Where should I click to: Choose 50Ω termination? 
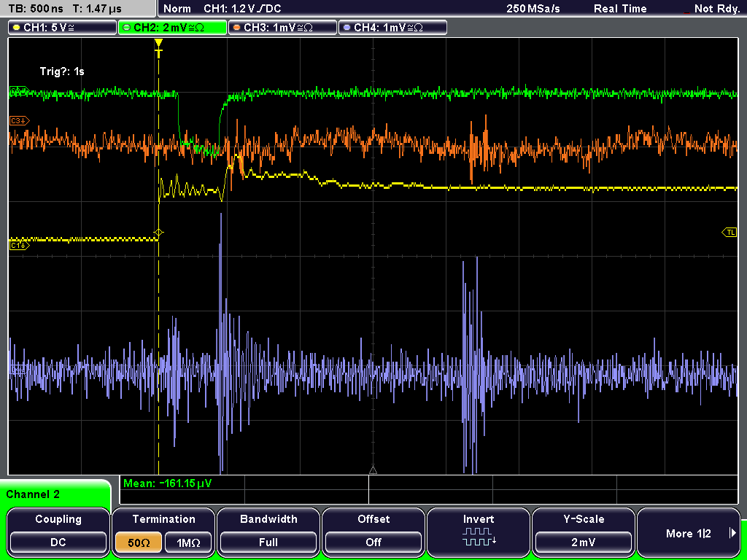tap(139, 542)
